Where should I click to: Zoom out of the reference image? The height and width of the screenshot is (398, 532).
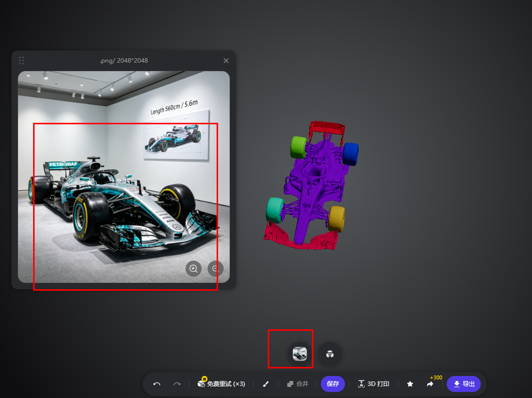click(216, 269)
